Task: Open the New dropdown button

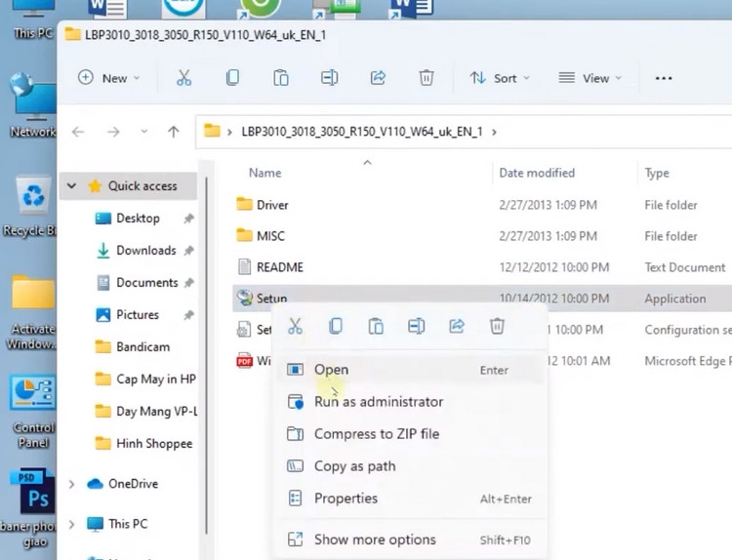Action: (x=108, y=78)
